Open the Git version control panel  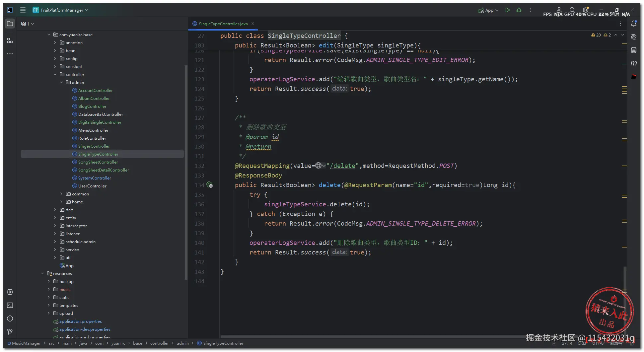(x=10, y=331)
